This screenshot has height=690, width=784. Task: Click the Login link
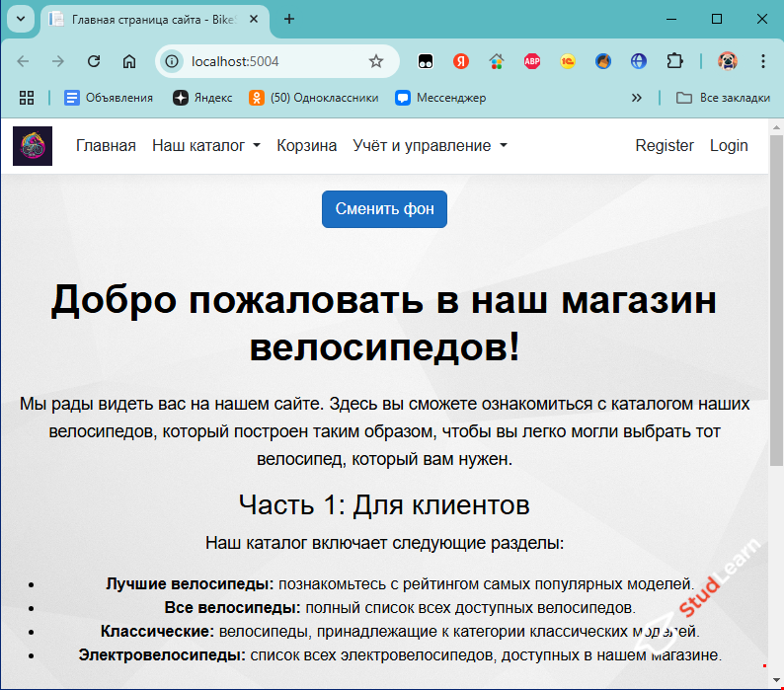pyautogui.click(x=729, y=146)
